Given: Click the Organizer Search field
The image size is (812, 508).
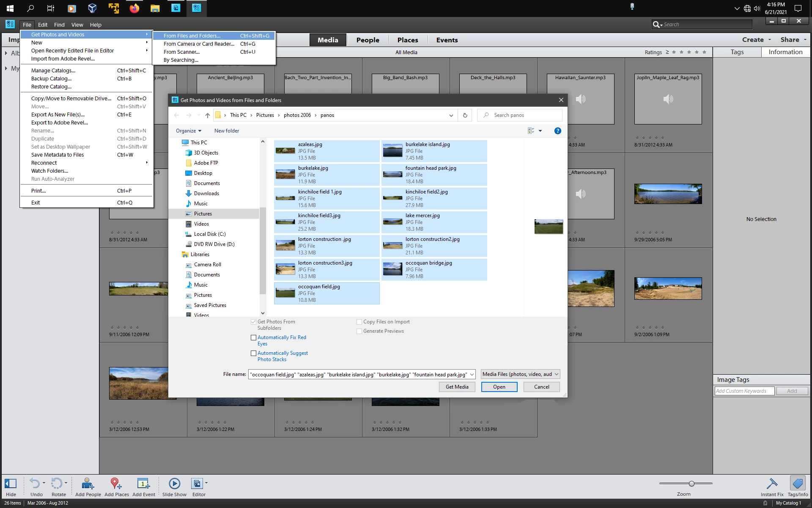Looking at the screenshot, I should click(x=702, y=25).
